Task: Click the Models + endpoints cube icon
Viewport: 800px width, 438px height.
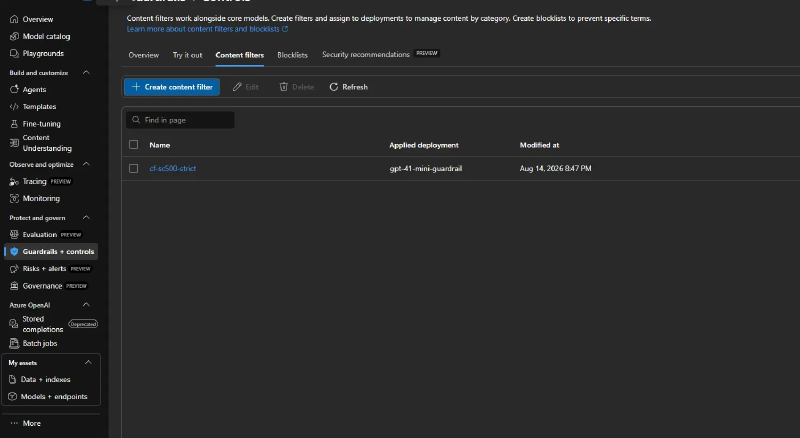Action: coord(13,396)
